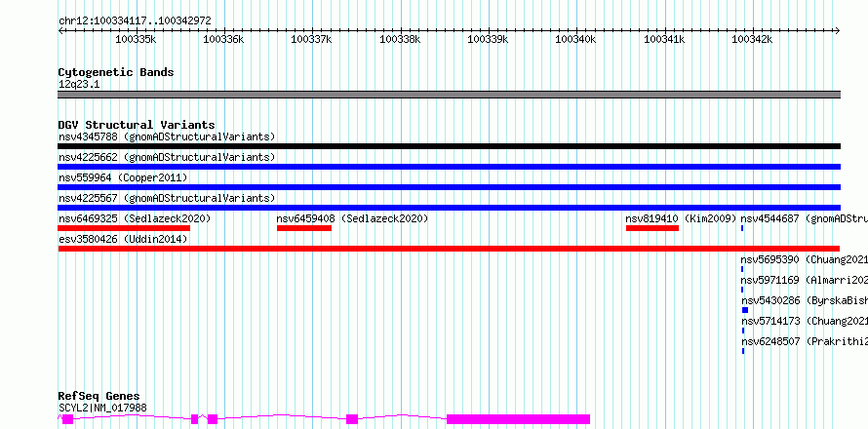Select the blue nsv4225567 variant bar
Screen dimensions: 868x429
point(449,208)
